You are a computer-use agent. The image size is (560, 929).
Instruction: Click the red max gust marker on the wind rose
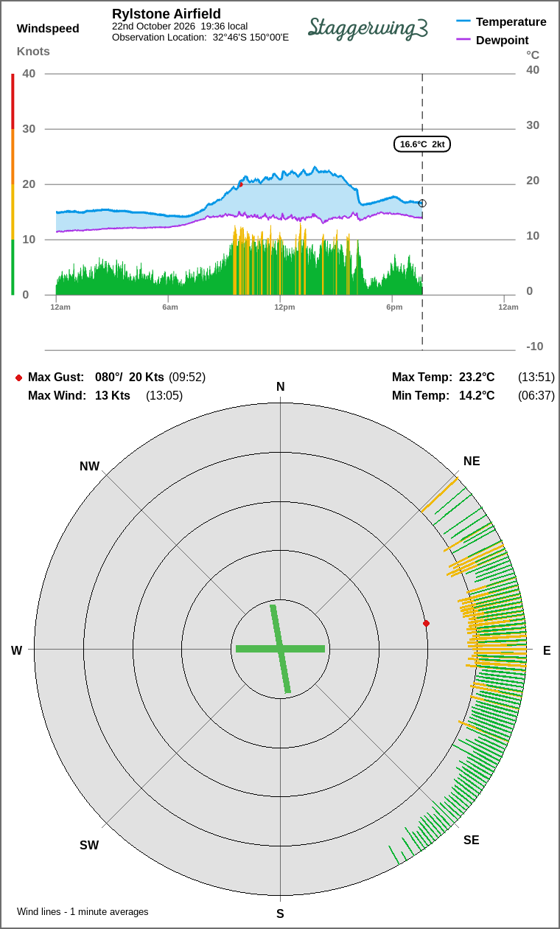coord(426,624)
